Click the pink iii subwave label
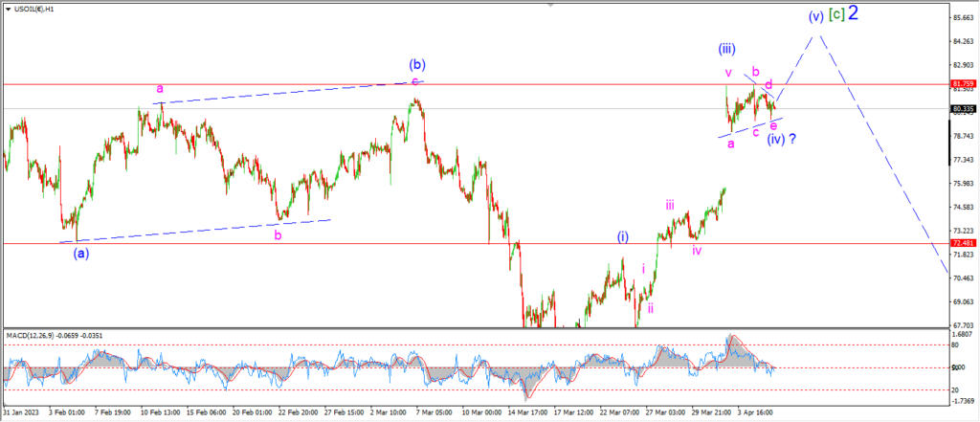980x422 pixels. tap(669, 205)
